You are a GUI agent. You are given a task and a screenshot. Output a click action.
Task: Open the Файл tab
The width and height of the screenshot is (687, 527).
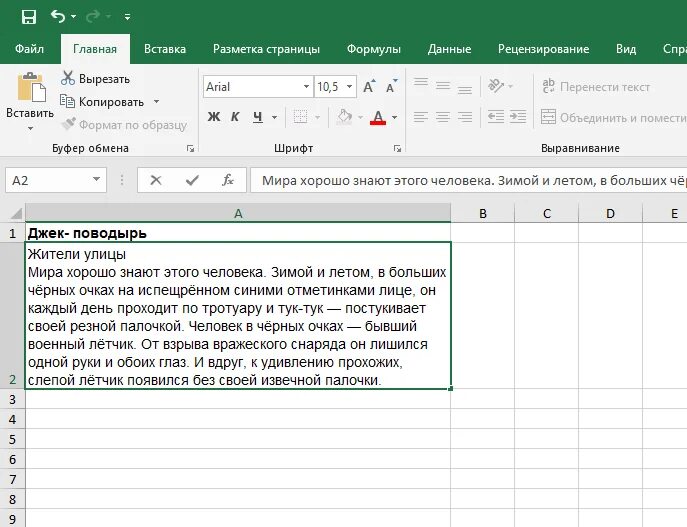[29, 49]
